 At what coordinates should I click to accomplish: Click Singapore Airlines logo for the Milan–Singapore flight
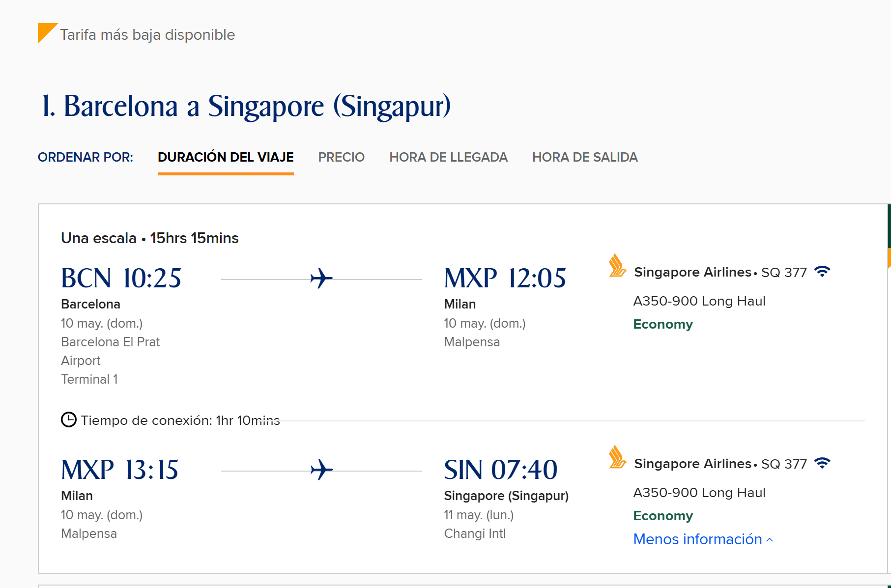point(617,457)
